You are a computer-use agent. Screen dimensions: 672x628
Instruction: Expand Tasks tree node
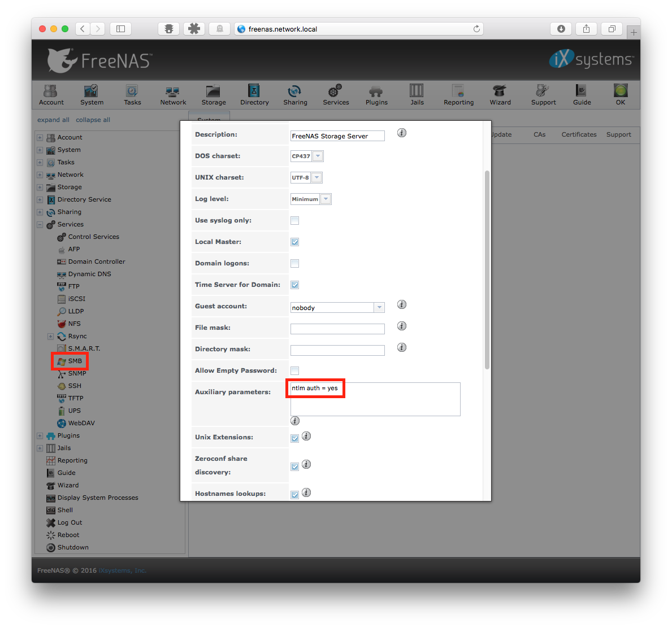pos(40,162)
